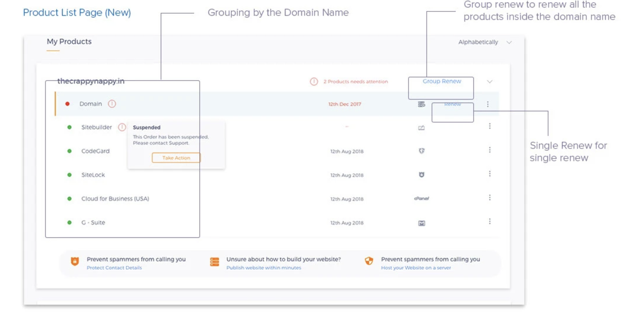Select the Sitebuilder product label
This screenshot has height=317, width=644.
[97, 127]
